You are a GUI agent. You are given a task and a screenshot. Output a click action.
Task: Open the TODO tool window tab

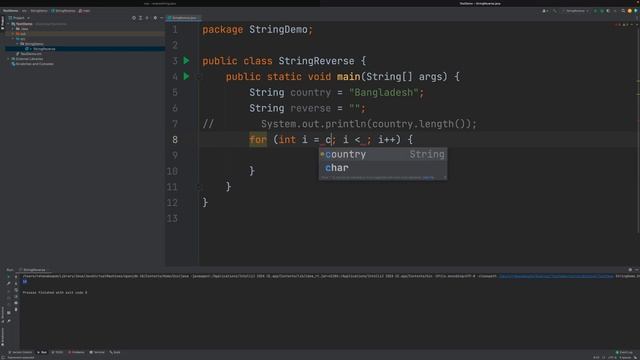coord(57,352)
